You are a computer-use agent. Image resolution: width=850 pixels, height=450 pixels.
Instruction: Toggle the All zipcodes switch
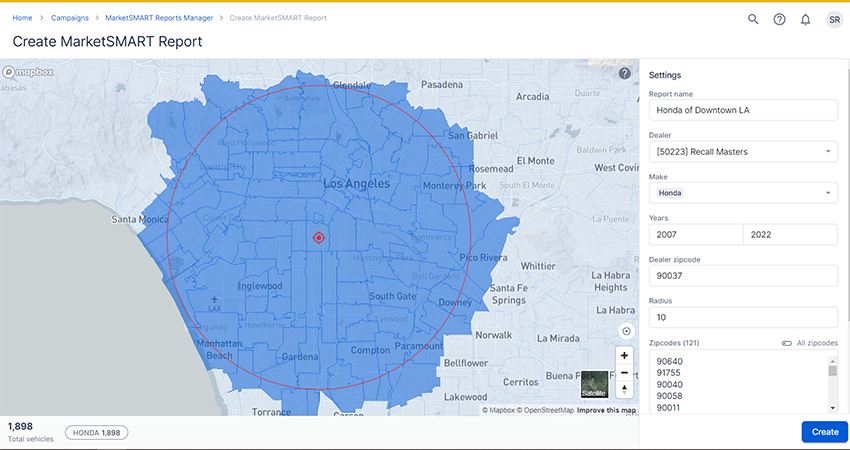pyautogui.click(x=787, y=343)
